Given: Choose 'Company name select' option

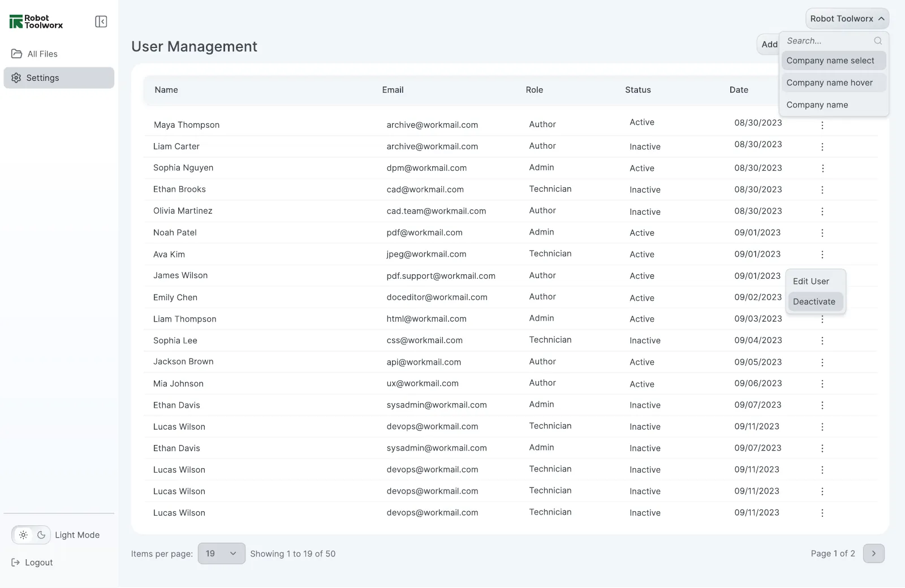Looking at the screenshot, I should 834,60.
